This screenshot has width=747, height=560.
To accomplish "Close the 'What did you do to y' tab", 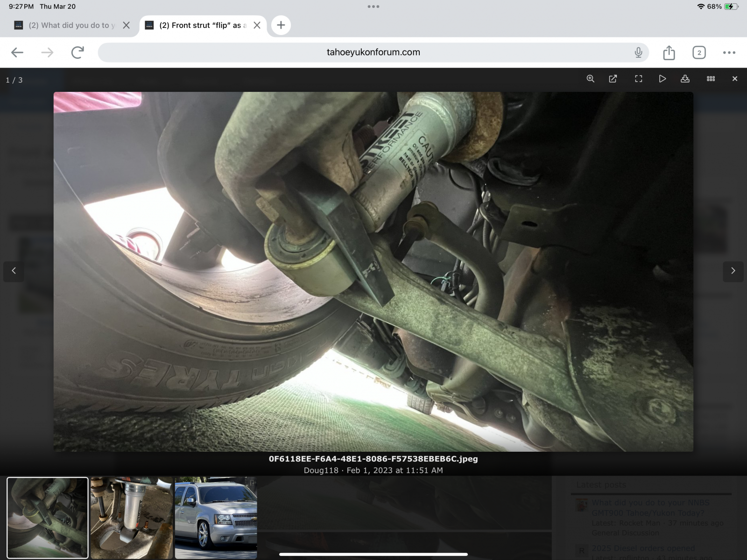I will pos(126,25).
